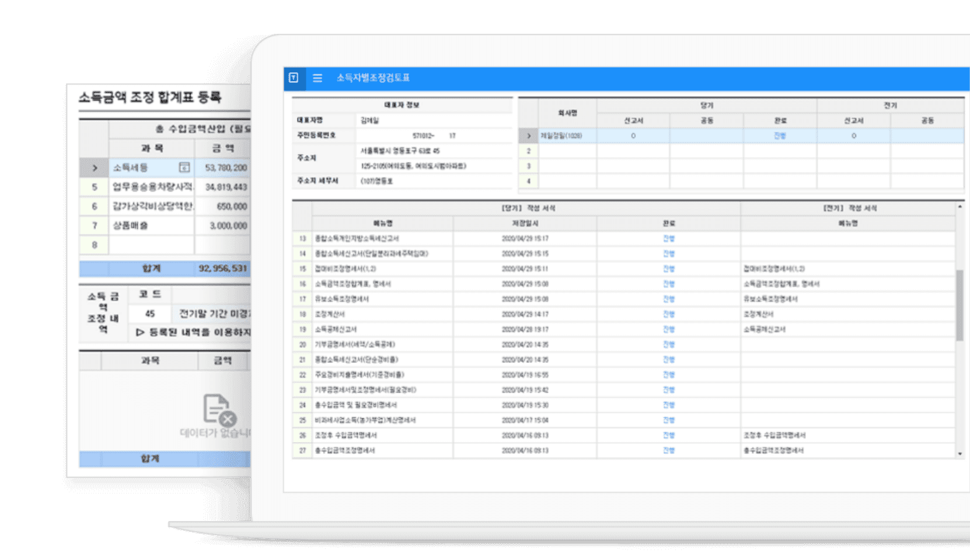Click amount cell 34,819,443
Image resolution: width=970 pixels, height=560 pixels.
pyautogui.click(x=223, y=187)
